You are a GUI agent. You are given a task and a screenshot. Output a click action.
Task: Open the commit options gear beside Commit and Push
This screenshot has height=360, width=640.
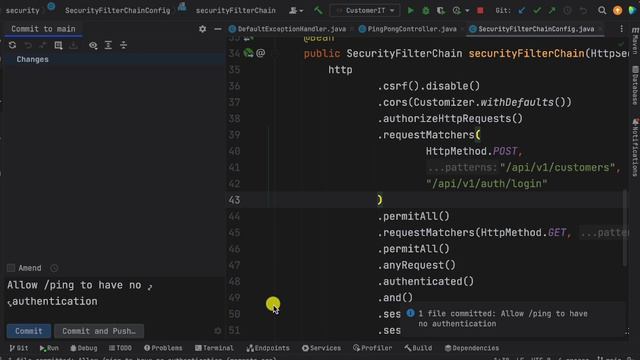click(218, 331)
